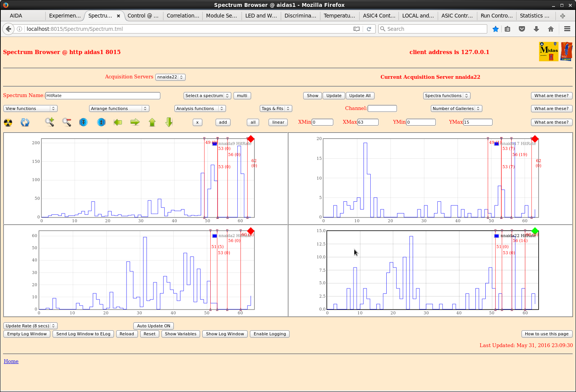
Task: Click the blue nnaida9 HitRate legend swatch
Action: tap(214, 144)
